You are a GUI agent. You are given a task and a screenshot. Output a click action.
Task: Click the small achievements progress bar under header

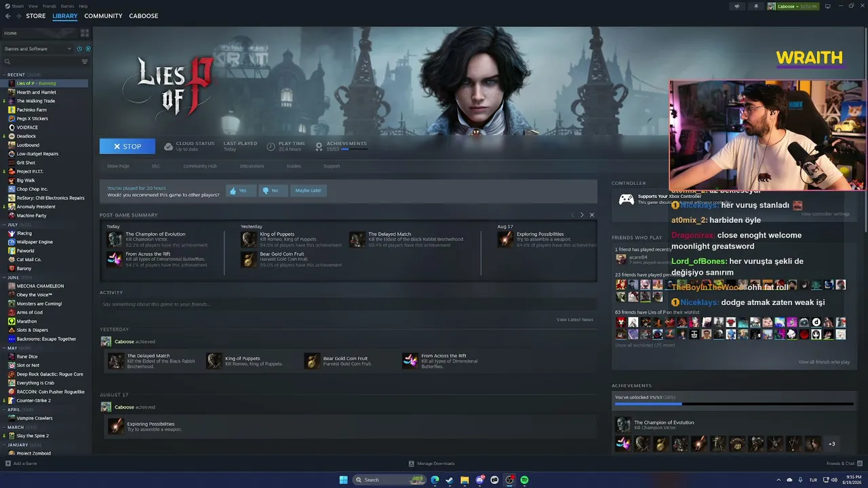355,149
